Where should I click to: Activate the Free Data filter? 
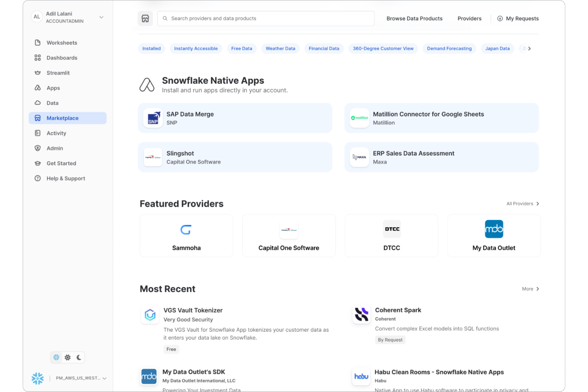pyautogui.click(x=242, y=48)
